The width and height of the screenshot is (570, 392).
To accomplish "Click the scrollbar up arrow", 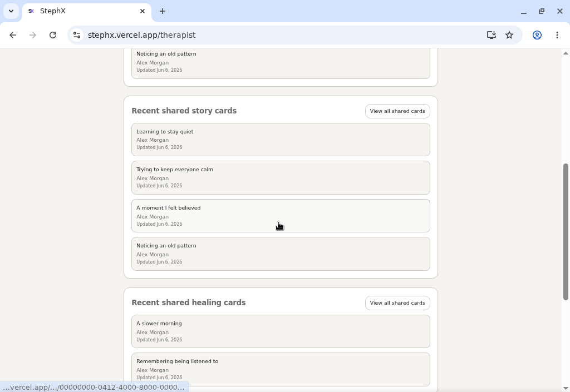I will point(566,53).
